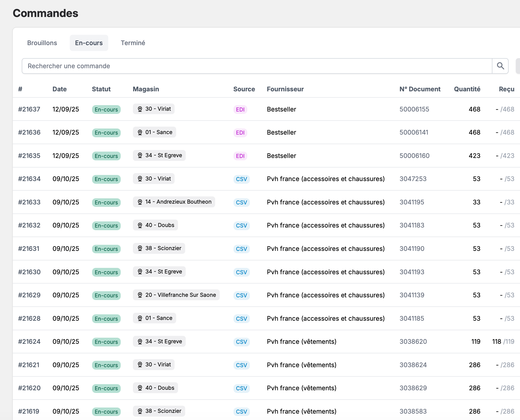Open order number #21624
Screen dimensions: 520x420
tap(29, 342)
